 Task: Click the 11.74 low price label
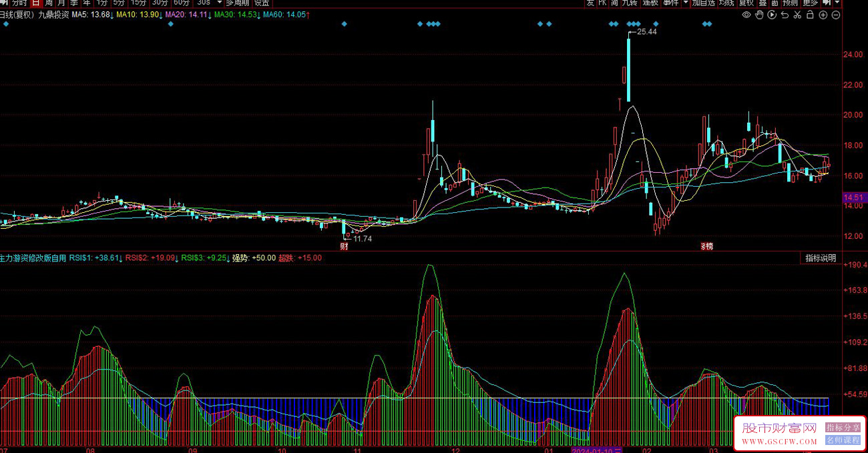click(363, 239)
